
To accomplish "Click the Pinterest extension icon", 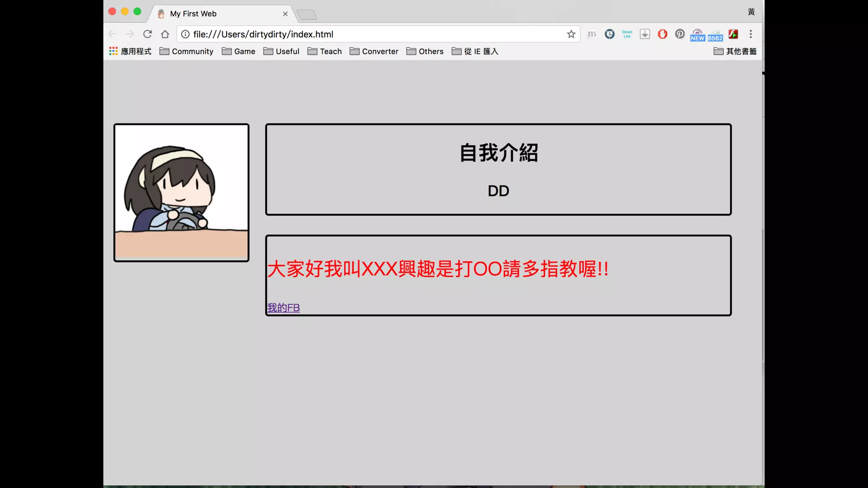I will [680, 34].
